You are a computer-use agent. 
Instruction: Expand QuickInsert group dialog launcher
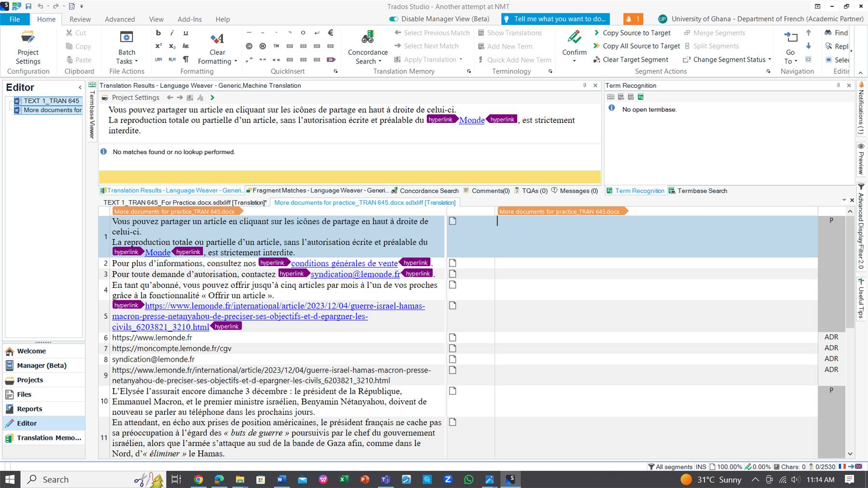tap(336, 71)
